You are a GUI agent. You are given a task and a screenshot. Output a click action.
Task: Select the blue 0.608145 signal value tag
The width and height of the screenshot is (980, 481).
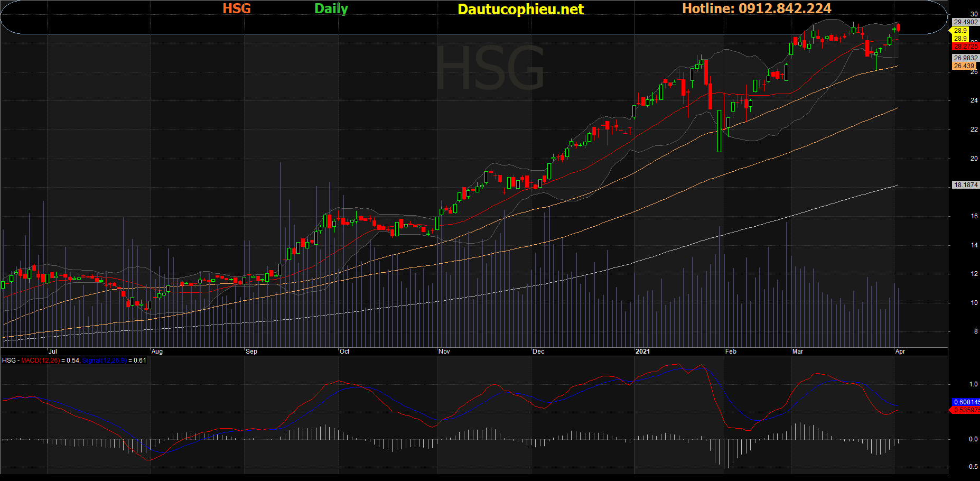coord(966,402)
